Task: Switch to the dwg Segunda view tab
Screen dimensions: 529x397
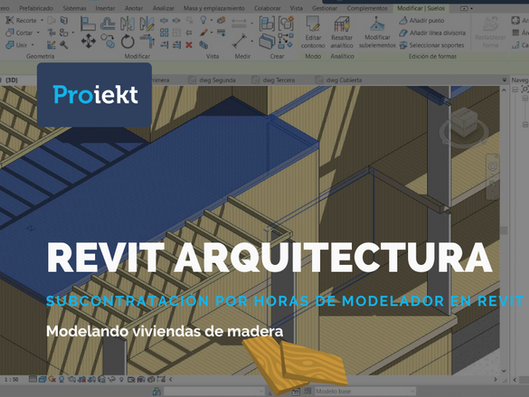Action: click(212, 80)
